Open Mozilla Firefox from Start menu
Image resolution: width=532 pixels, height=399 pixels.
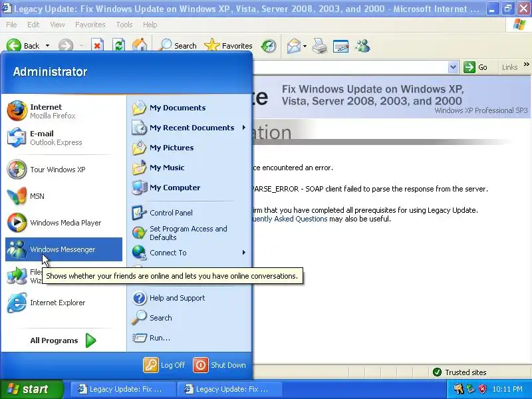pyautogui.click(x=64, y=111)
